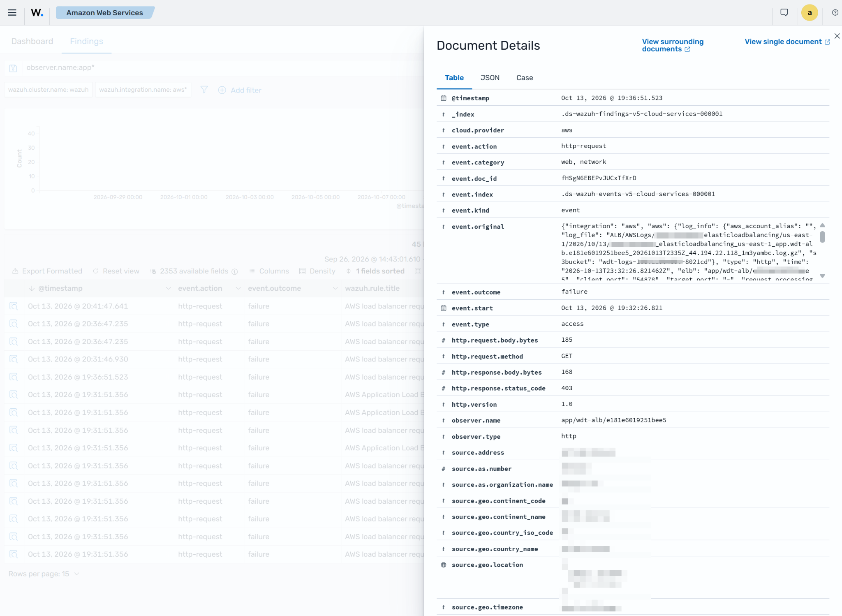Open the Density options
Image resolution: width=842 pixels, height=616 pixels.
click(317, 271)
